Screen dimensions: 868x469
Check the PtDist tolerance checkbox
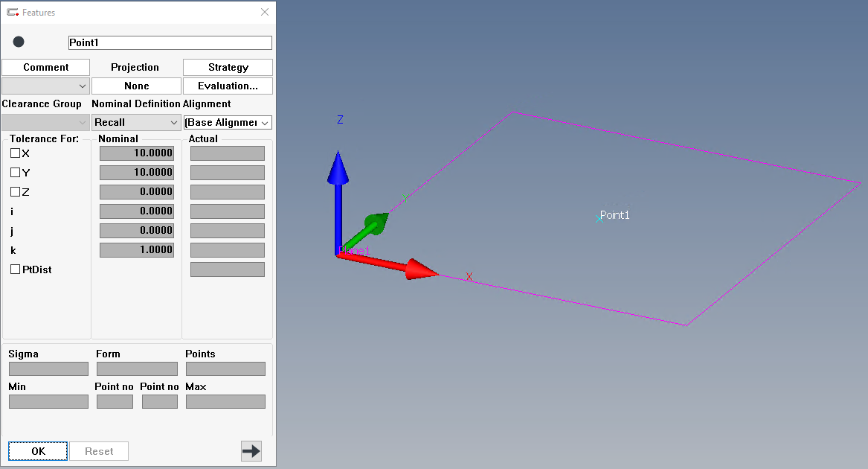[x=15, y=269]
